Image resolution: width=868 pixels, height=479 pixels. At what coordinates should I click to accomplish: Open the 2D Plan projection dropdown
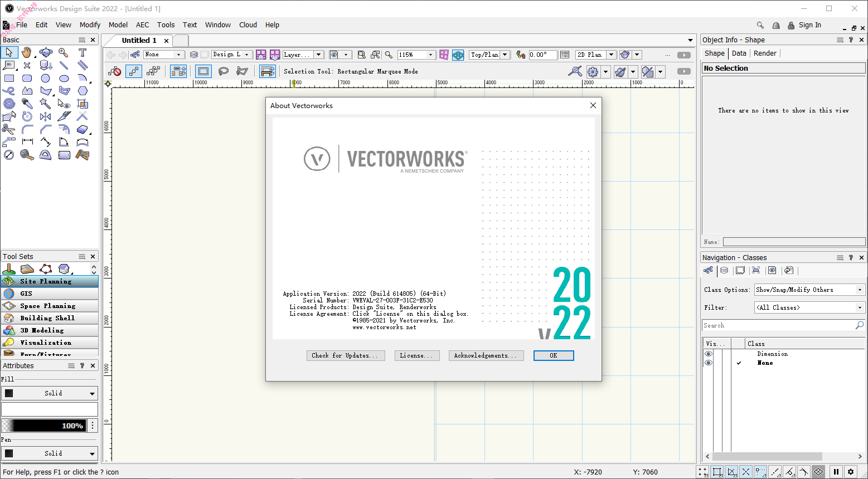click(x=595, y=55)
